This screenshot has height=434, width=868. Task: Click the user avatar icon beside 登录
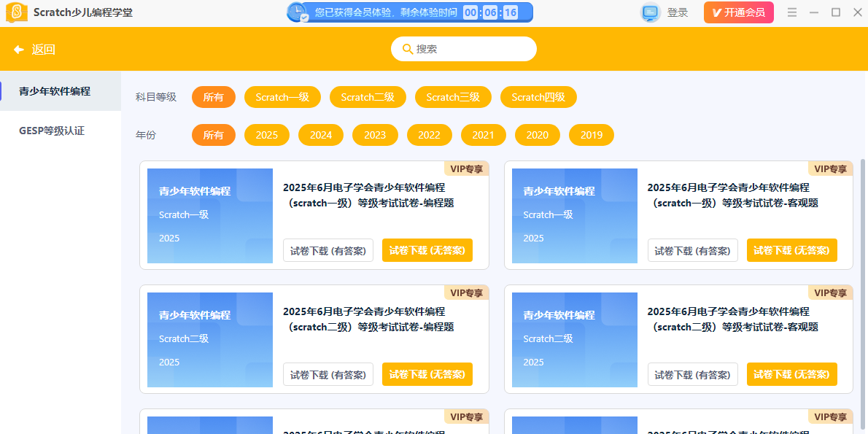click(x=651, y=12)
